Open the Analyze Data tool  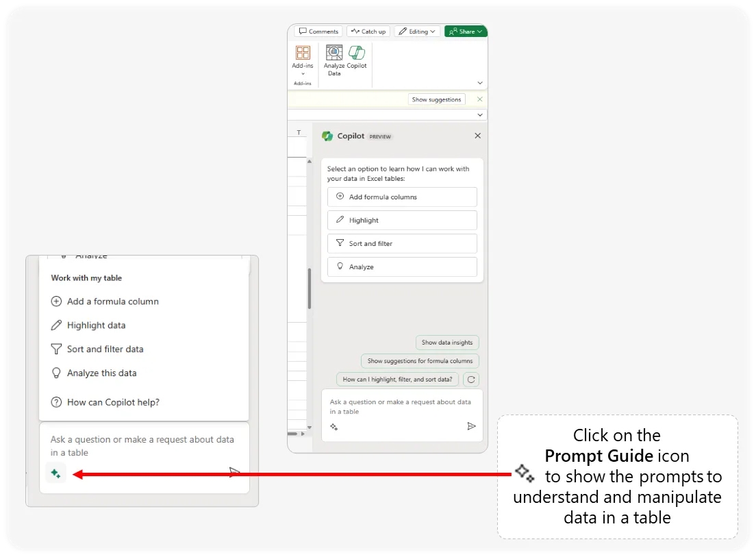pos(334,53)
